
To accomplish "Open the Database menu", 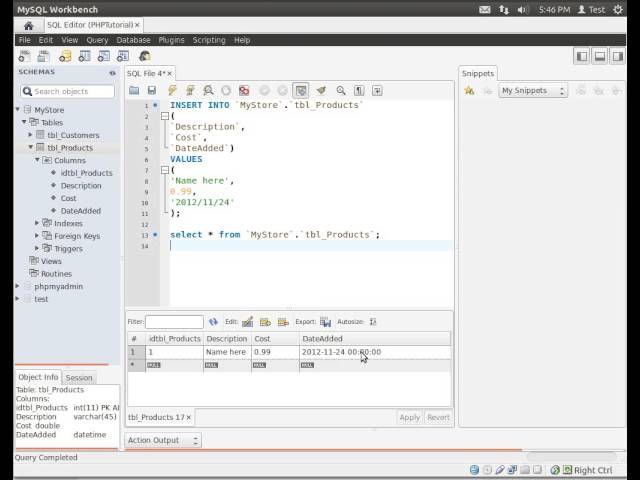I will point(133,40).
